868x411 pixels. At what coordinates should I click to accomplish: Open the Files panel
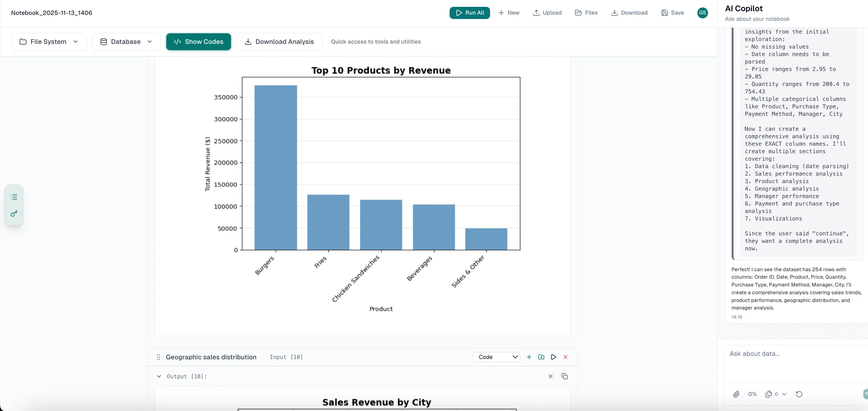586,13
